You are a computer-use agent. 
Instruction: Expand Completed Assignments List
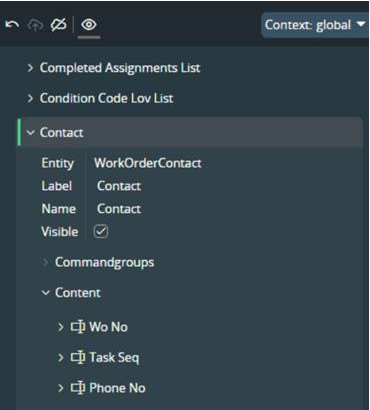(30, 68)
